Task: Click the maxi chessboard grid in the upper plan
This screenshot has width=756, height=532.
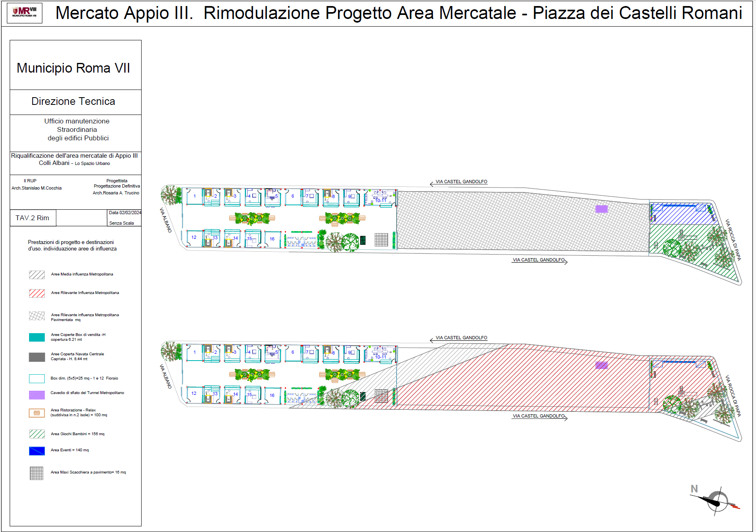Action: pyautogui.click(x=381, y=240)
